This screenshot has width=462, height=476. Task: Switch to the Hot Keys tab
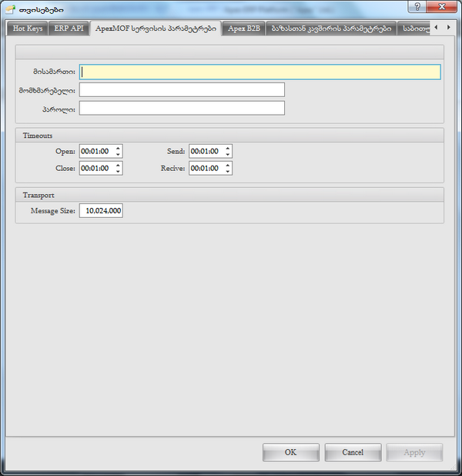pyautogui.click(x=28, y=28)
